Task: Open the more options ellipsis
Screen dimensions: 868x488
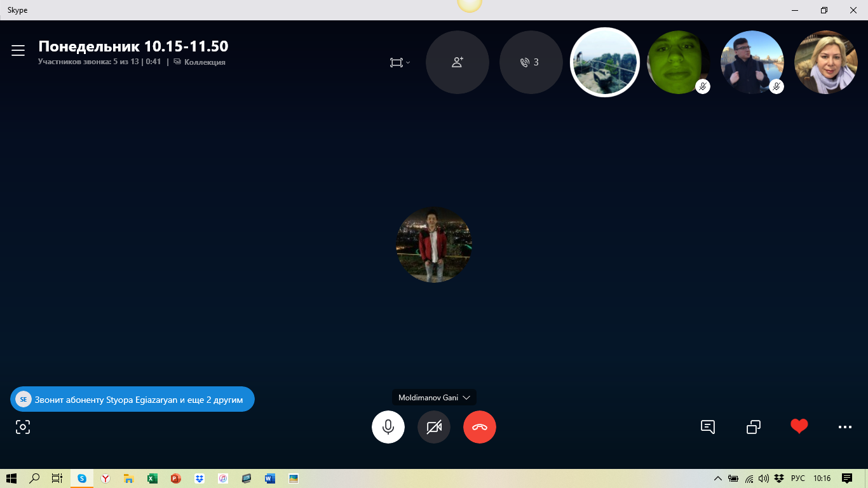Action: coord(845,427)
